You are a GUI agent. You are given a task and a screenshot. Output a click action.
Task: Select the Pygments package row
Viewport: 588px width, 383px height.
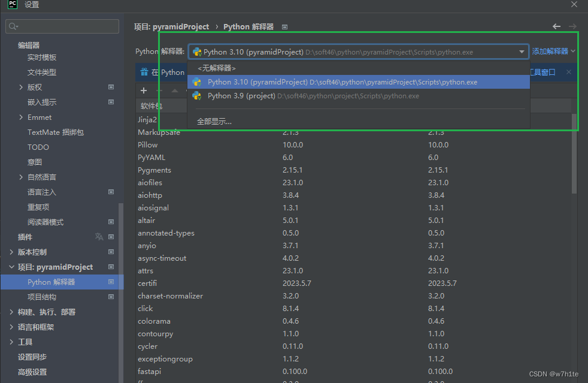pos(354,170)
